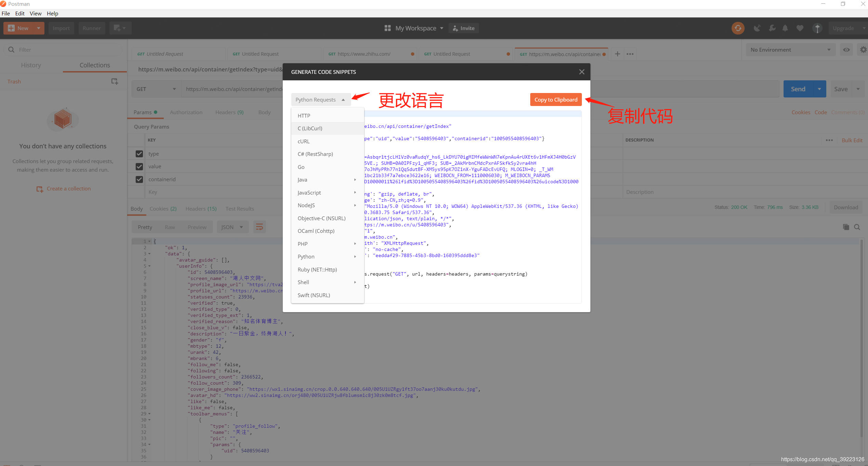Open the Help menu
Viewport: 868px width, 466px height.
point(52,13)
